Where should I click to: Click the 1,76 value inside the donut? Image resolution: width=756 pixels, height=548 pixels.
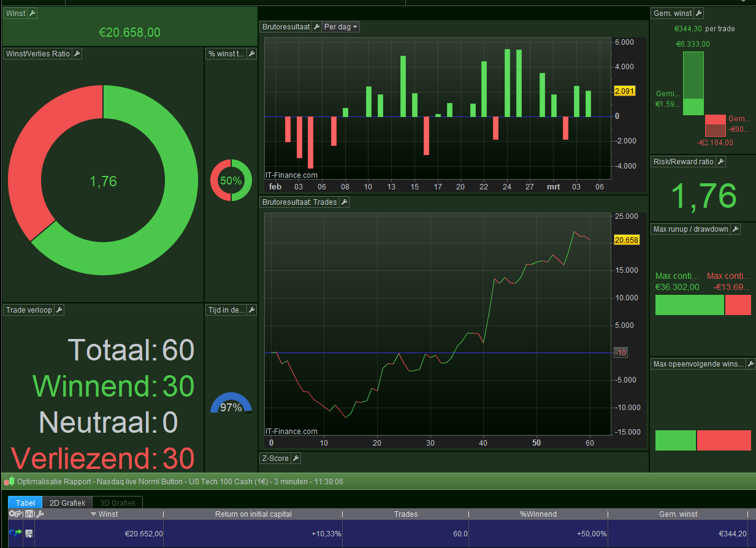pyautogui.click(x=103, y=181)
